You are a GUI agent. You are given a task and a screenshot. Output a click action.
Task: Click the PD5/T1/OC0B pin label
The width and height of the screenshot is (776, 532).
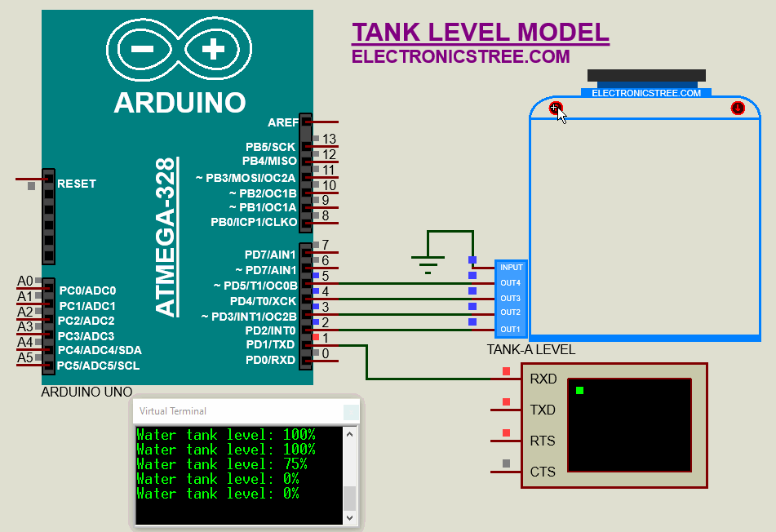255,286
